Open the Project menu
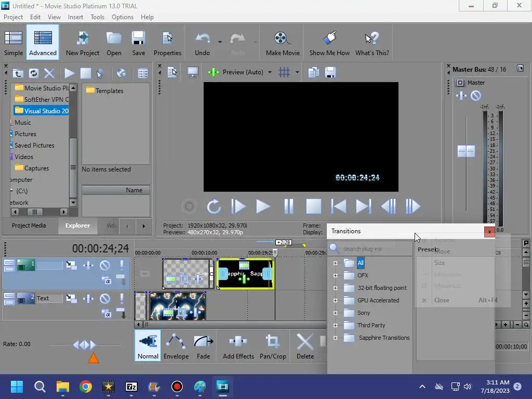This screenshot has width=532, height=399. (13, 17)
